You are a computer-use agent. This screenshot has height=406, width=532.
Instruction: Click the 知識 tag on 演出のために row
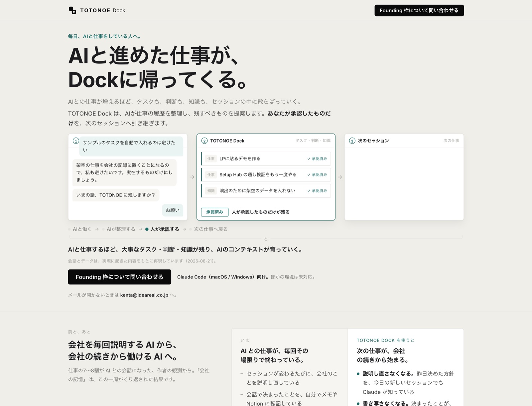point(211,191)
